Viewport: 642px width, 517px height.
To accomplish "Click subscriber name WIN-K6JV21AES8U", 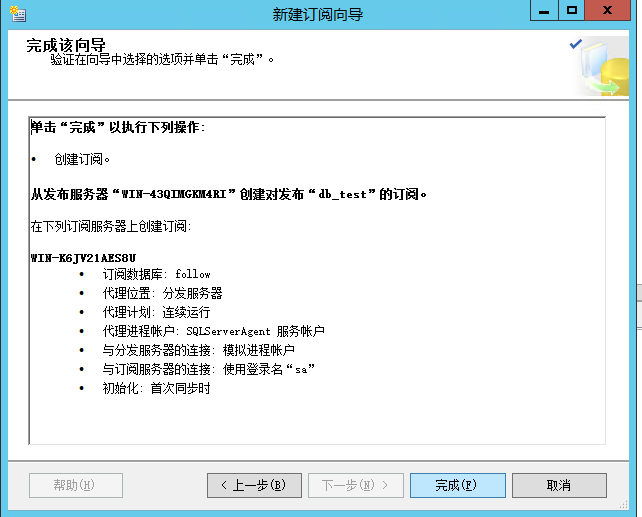I will (84, 258).
